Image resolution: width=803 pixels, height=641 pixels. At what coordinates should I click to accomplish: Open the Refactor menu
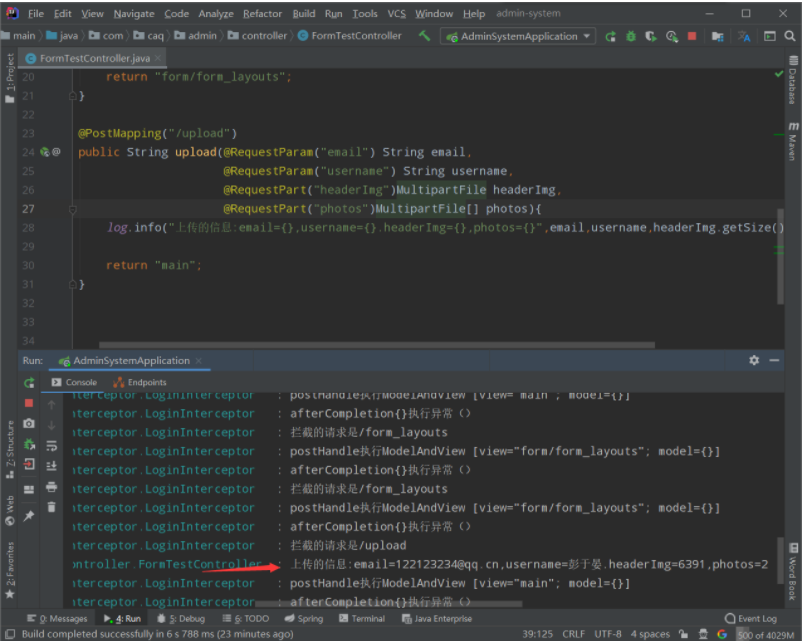262,14
